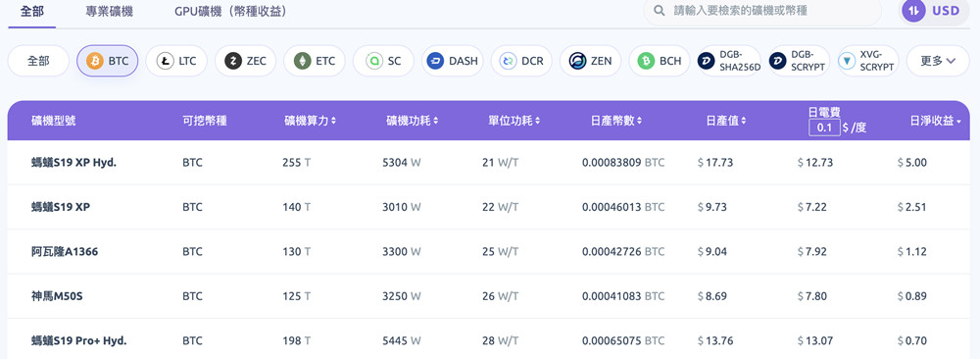Click the 0.00083809 BTC daily output

pyautogui.click(x=623, y=163)
